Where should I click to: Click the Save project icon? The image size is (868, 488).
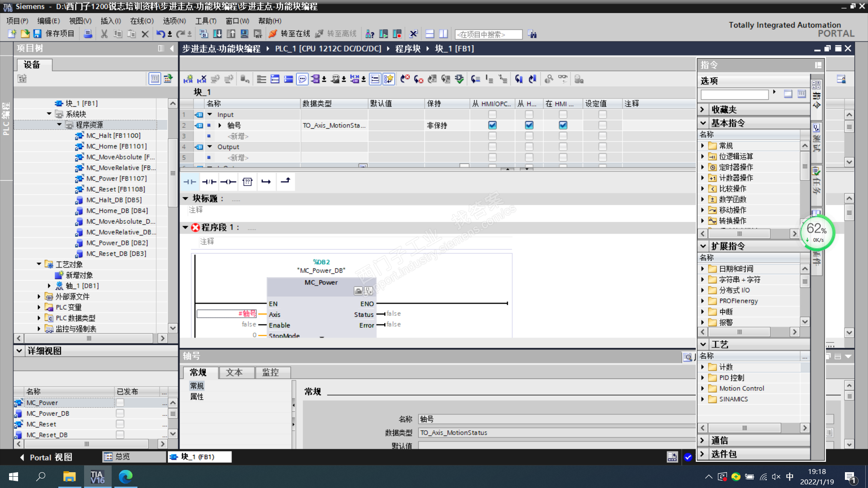pos(38,34)
